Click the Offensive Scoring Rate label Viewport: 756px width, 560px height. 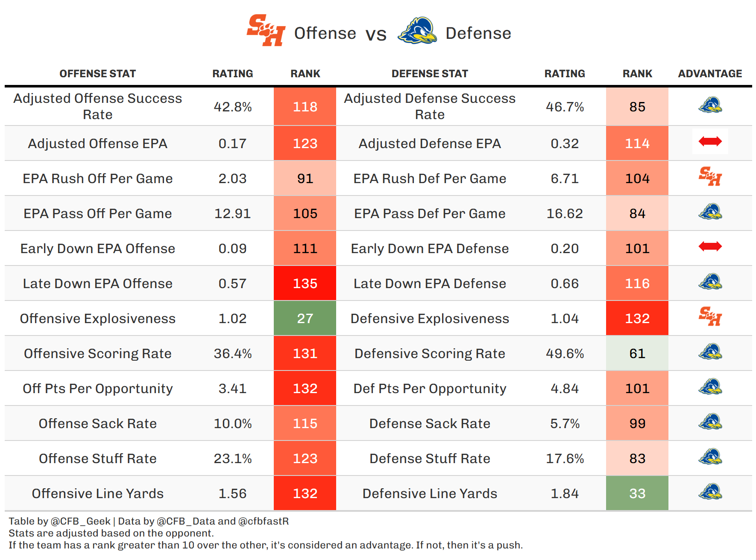[97, 353]
